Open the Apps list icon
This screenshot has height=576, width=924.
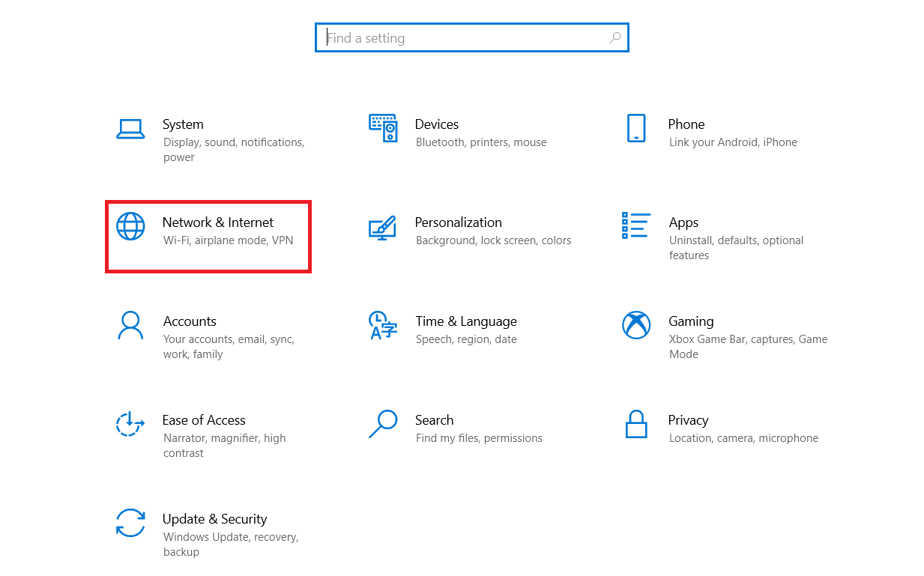coord(636,225)
